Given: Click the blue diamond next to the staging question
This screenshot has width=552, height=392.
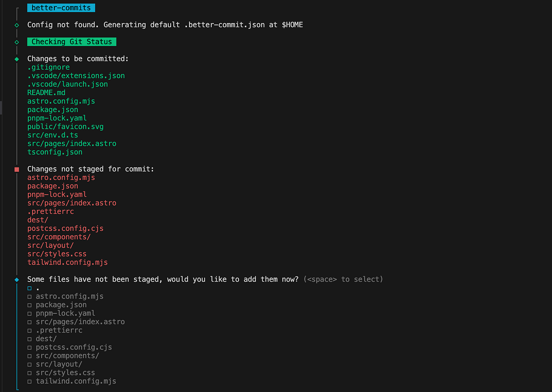Looking at the screenshot, I should tap(17, 279).
